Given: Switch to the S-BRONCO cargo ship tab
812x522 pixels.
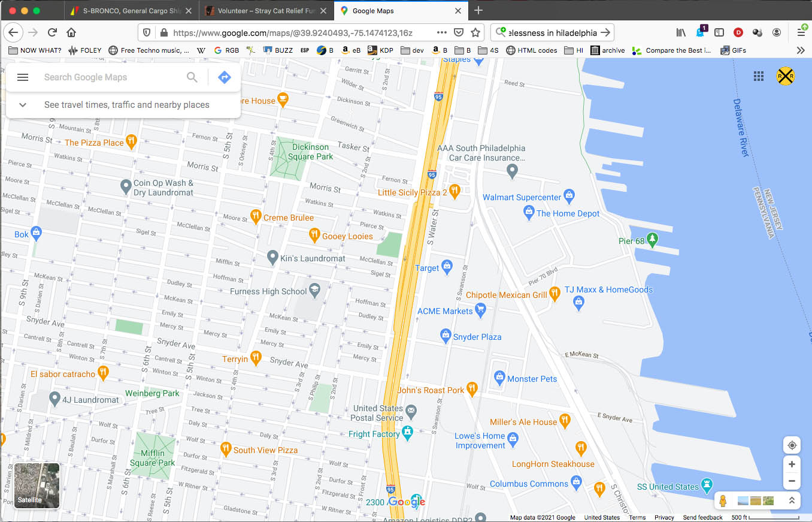Looking at the screenshot, I should [131, 11].
